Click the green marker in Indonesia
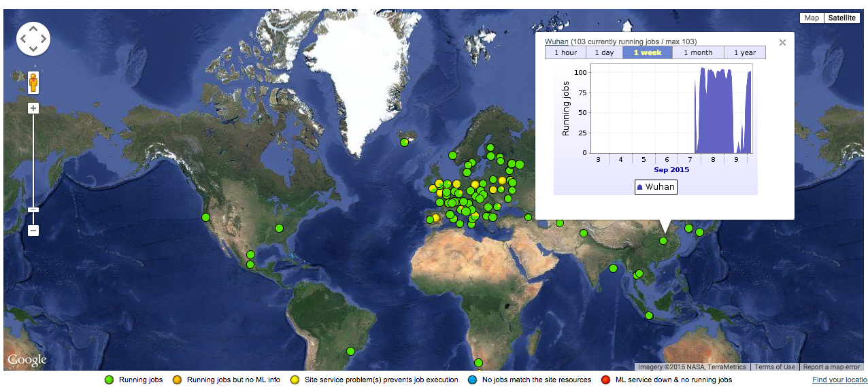The width and height of the screenshot is (868, 387). (x=649, y=316)
